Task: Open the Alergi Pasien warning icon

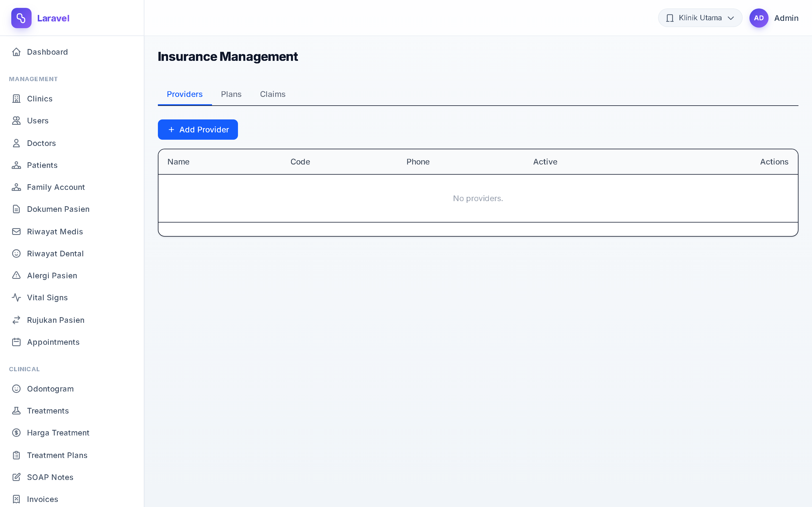Action: pos(16,275)
